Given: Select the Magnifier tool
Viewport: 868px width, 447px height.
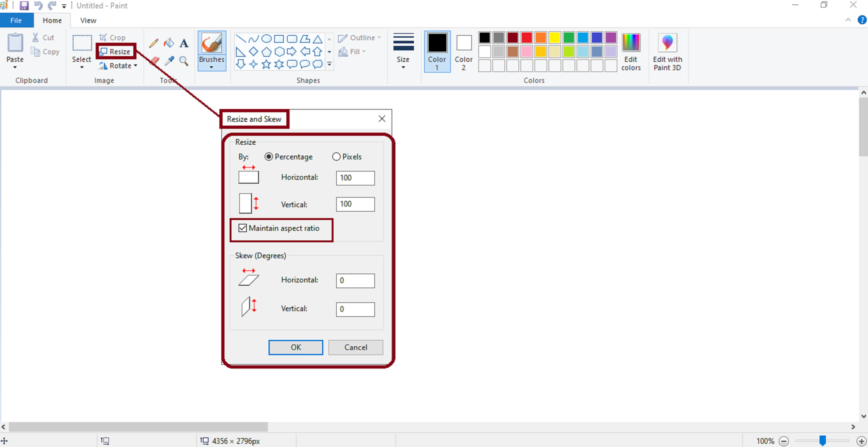Looking at the screenshot, I should 184,61.
